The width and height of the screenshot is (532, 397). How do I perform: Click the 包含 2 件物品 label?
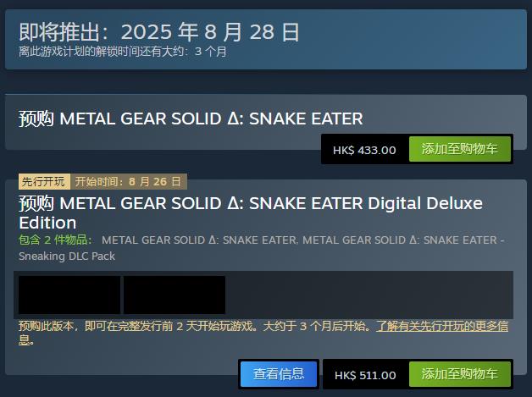click(x=55, y=240)
